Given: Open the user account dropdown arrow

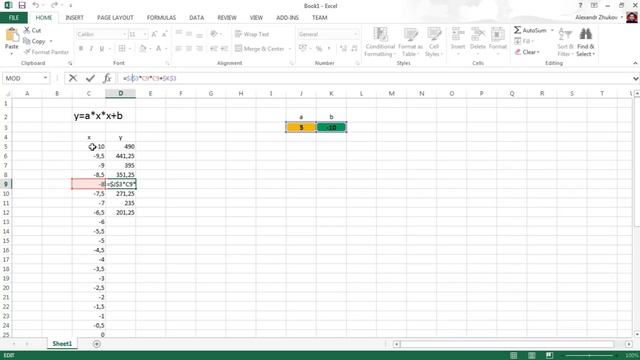Looking at the screenshot, I should tap(621, 18).
